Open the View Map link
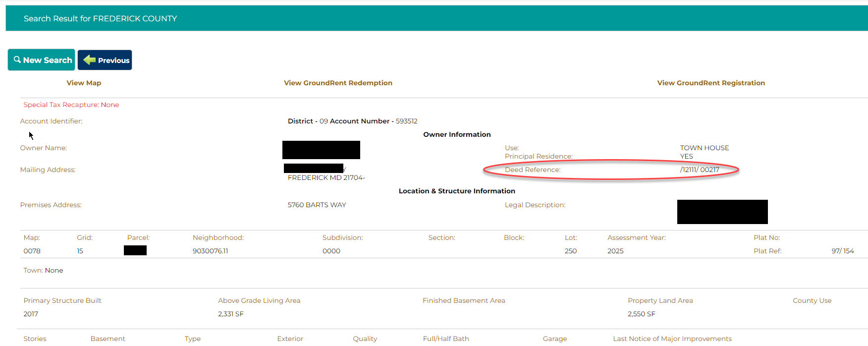The width and height of the screenshot is (868, 346). 84,83
